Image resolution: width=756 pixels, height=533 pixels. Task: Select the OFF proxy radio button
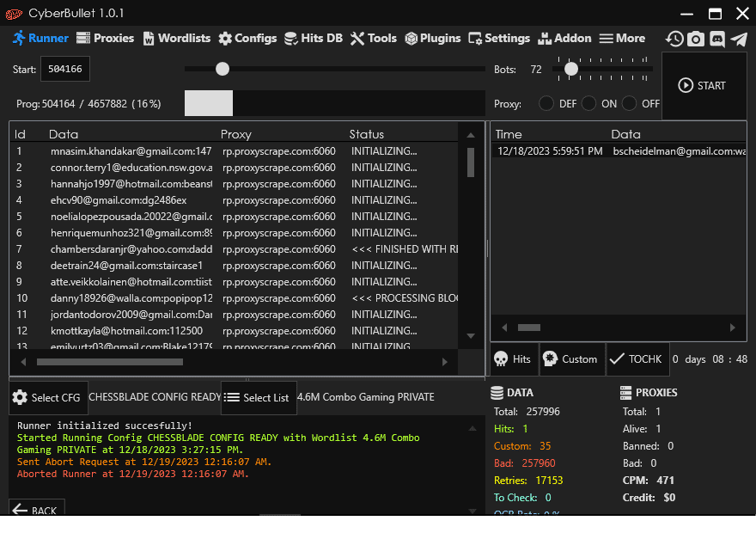click(x=630, y=104)
